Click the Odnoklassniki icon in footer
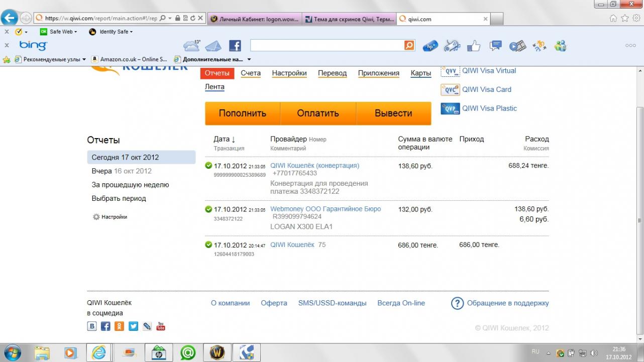The image size is (644, 362). coord(119,326)
